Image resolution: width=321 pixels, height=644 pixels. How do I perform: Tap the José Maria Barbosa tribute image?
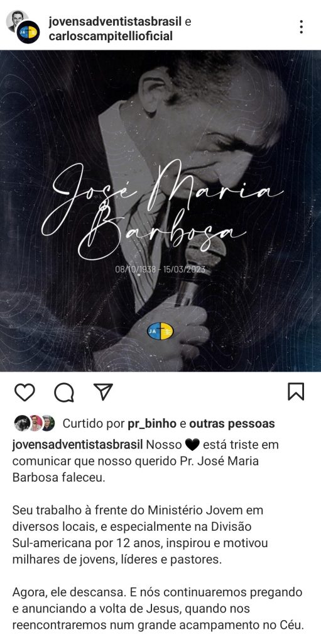pos(161,211)
